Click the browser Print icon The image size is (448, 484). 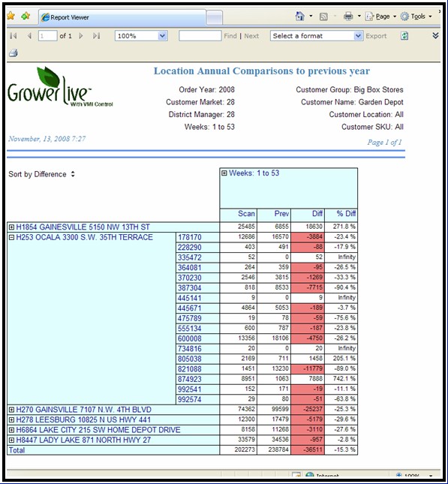point(348,16)
